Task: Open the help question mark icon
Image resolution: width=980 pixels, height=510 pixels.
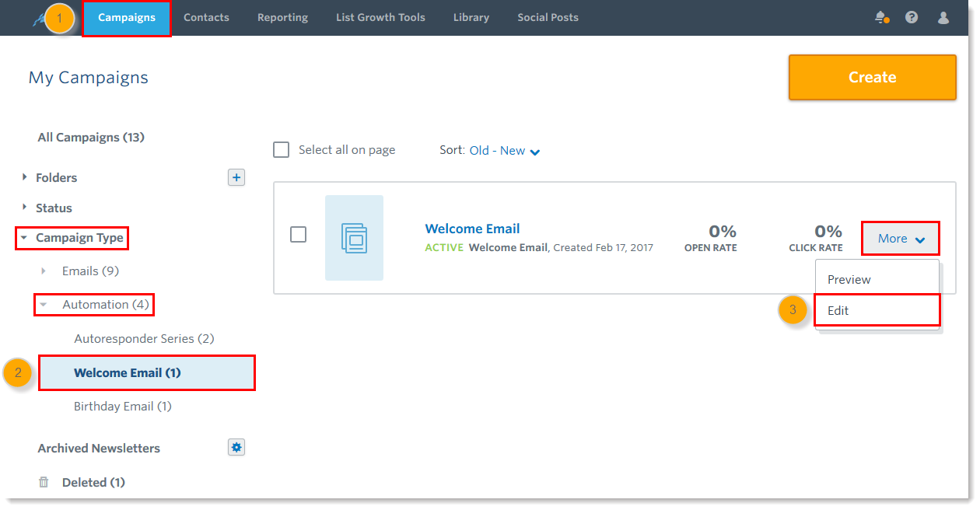Action: [x=912, y=17]
